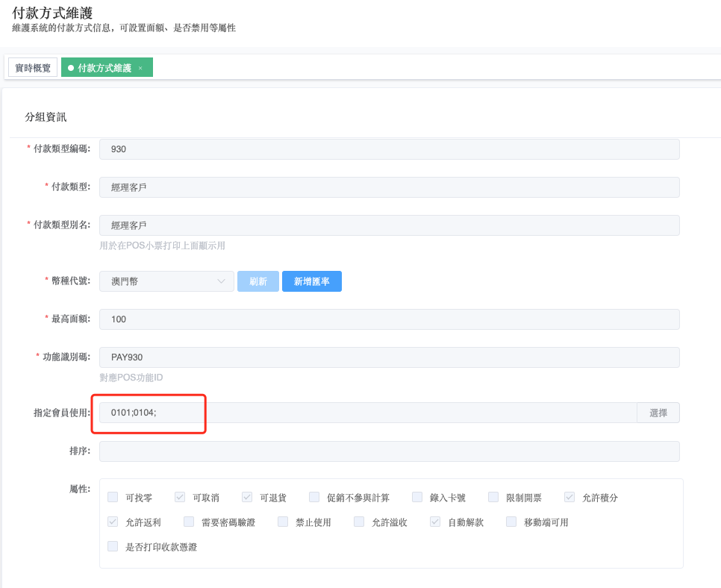Click the 功能識別碼 field with PAY930
The image size is (721, 588).
click(x=389, y=357)
